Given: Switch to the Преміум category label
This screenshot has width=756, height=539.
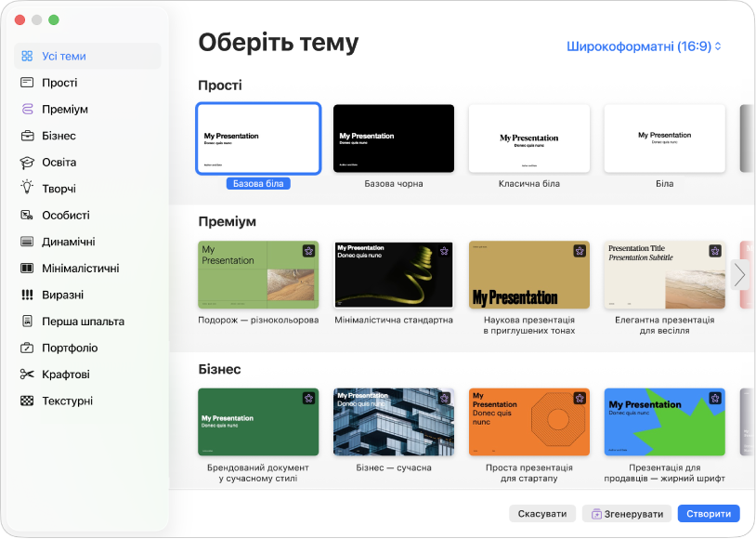Looking at the screenshot, I should tap(65, 109).
